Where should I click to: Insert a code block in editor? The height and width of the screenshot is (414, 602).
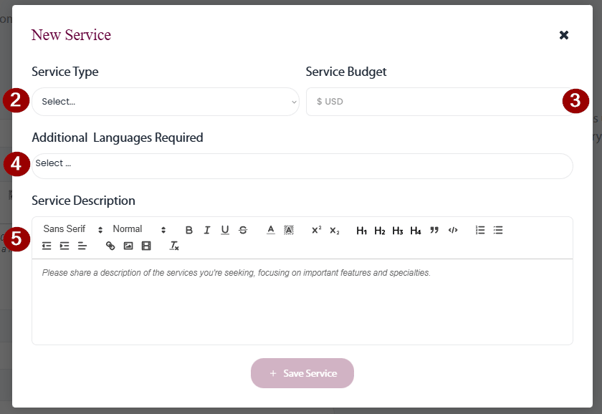tap(453, 230)
